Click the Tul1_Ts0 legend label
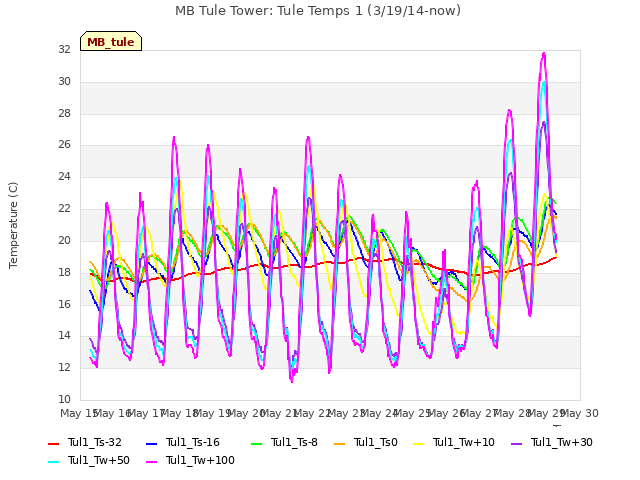640x480 pixels. click(x=376, y=442)
